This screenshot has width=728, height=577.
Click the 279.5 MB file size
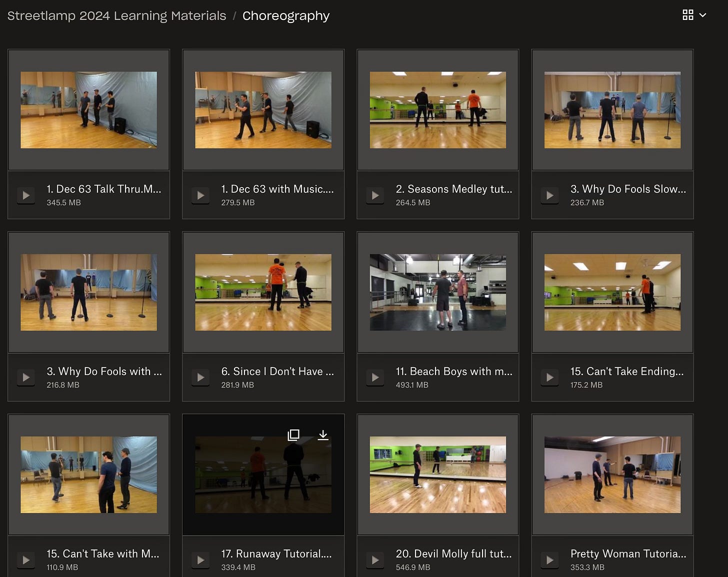click(x=238, y=202)
